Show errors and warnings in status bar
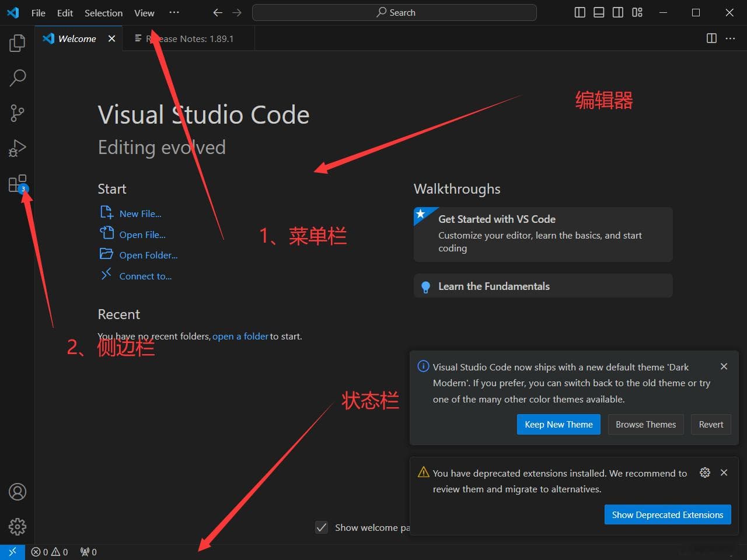The image size is (747, 560). click(x=50, y=552)
